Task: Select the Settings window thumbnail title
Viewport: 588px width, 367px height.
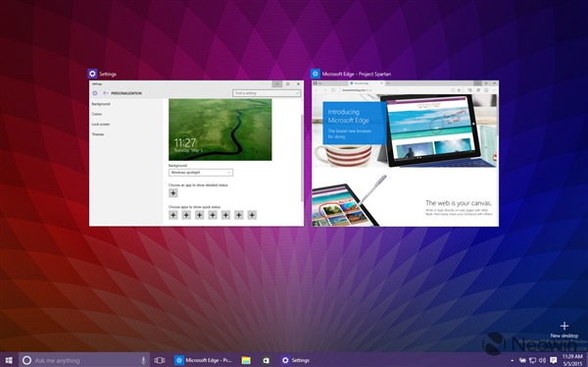Action: (108, 74)
